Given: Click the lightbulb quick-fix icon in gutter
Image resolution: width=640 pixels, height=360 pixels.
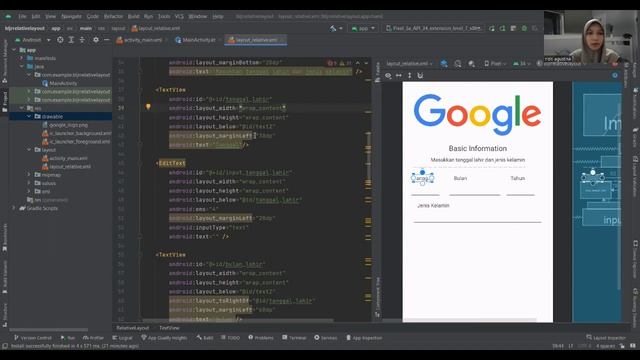Looking at the screenshot, I should click(x=148, y=107).
